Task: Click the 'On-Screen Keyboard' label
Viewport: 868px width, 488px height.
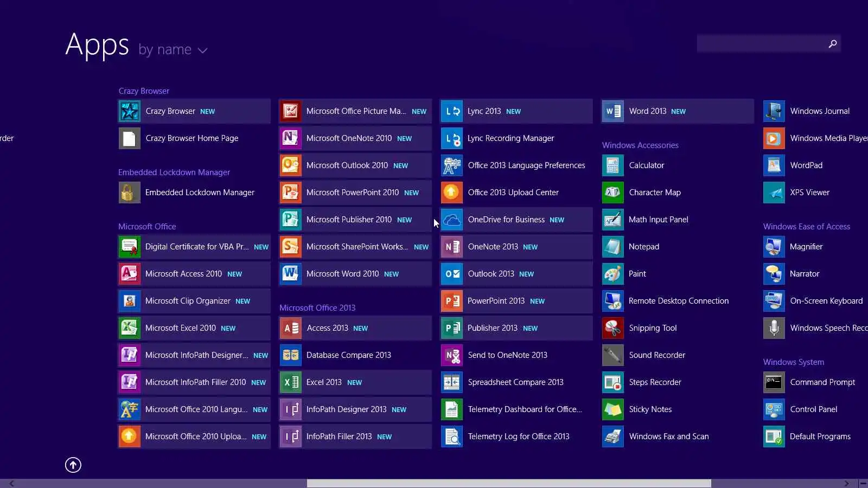Action: [826, 301]
